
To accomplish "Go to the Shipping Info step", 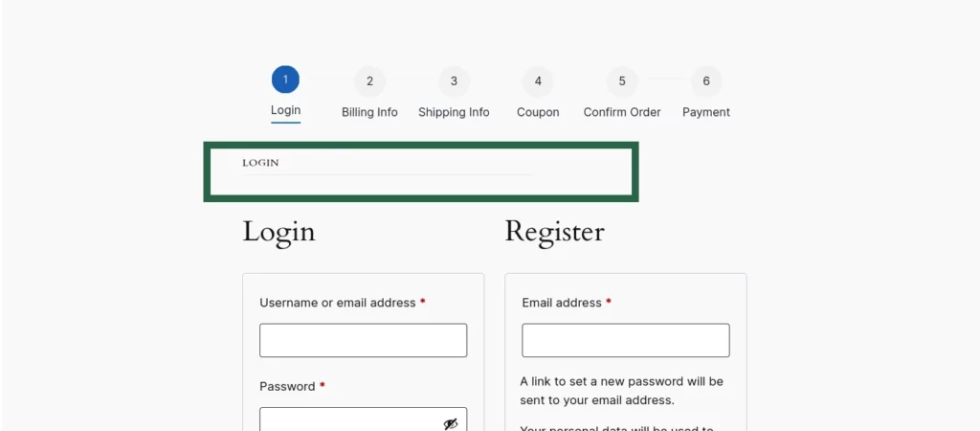I will tap(454, 112).
